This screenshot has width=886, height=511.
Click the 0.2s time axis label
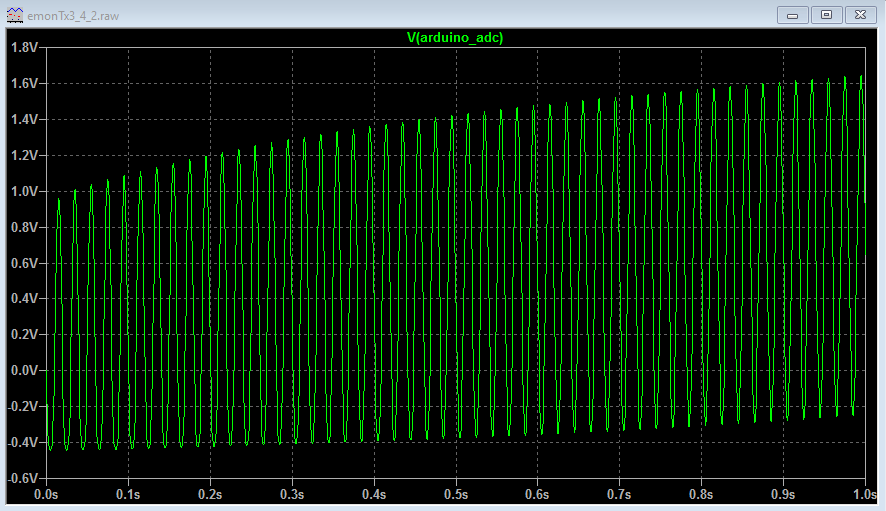[210, 495]
